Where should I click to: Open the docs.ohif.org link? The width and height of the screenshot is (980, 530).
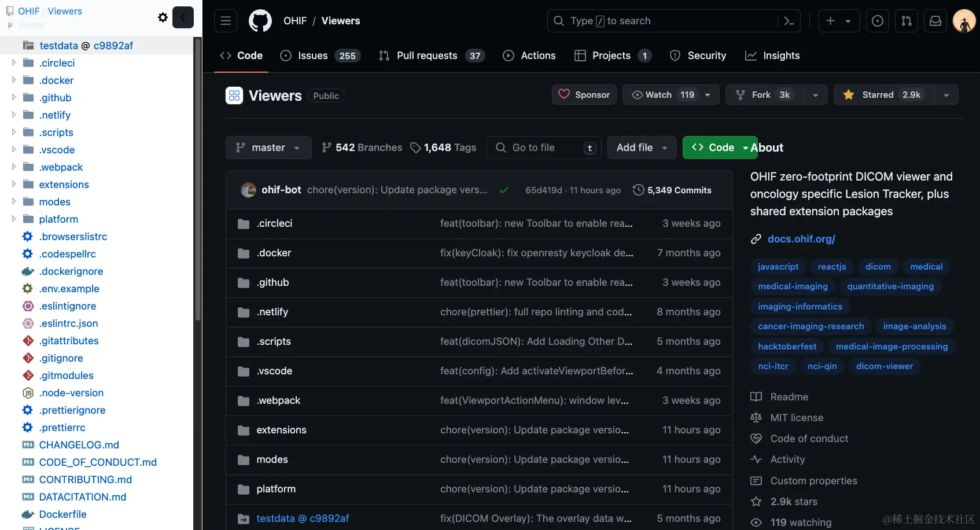[x=801, y=239]
